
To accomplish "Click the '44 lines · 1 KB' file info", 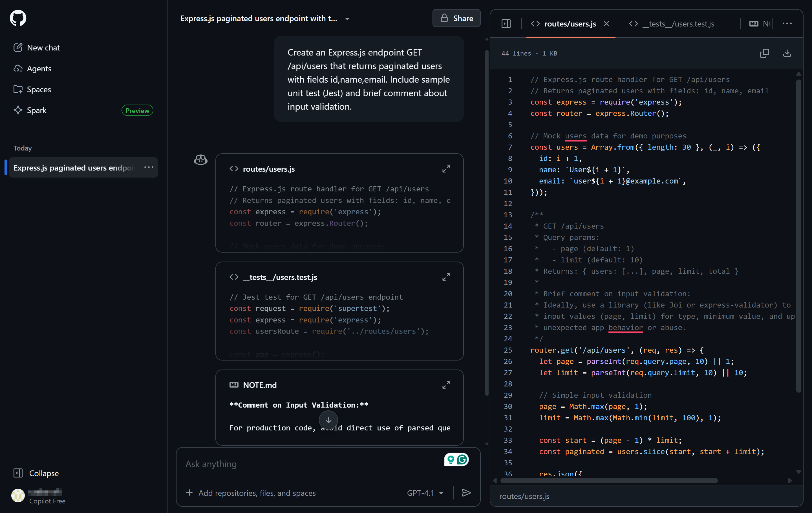I will click(x=529, y=53).
